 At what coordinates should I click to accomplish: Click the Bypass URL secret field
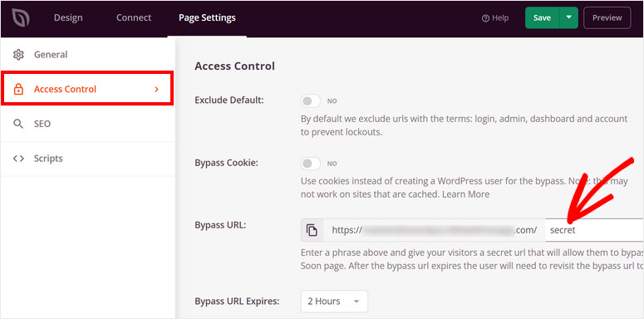tap(594, 230)
